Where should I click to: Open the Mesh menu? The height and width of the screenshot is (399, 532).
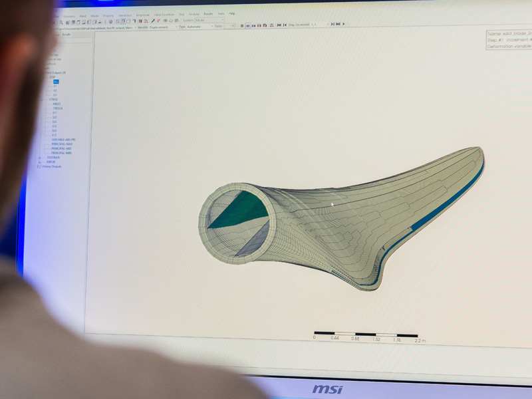[82, 16]
